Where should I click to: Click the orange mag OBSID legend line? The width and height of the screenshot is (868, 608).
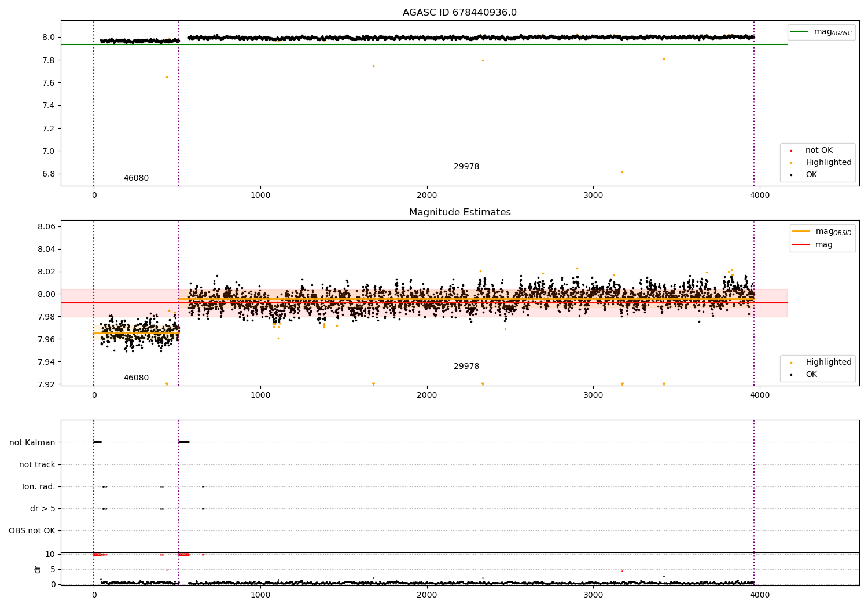pos(801,232)
